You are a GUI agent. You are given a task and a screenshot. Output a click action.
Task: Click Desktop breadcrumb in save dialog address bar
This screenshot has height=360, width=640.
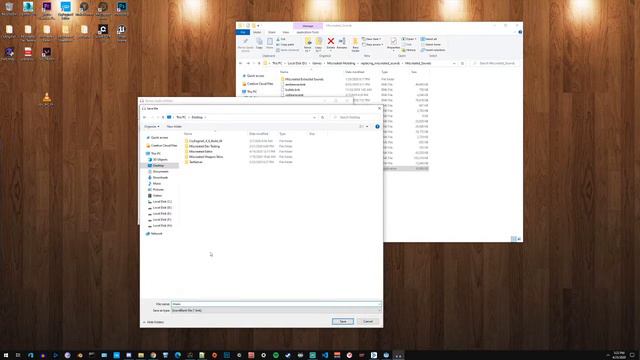pyautogui.click(x=197, y=117)
